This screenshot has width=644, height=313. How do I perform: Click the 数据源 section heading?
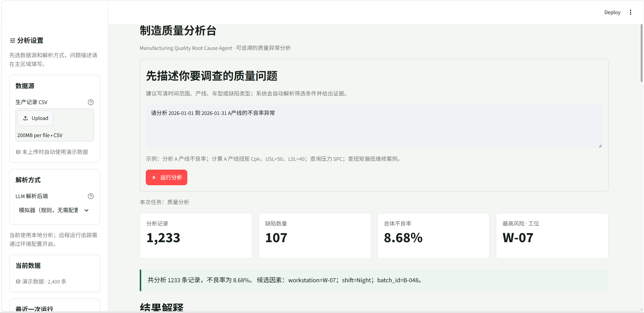tap(25, 86)
